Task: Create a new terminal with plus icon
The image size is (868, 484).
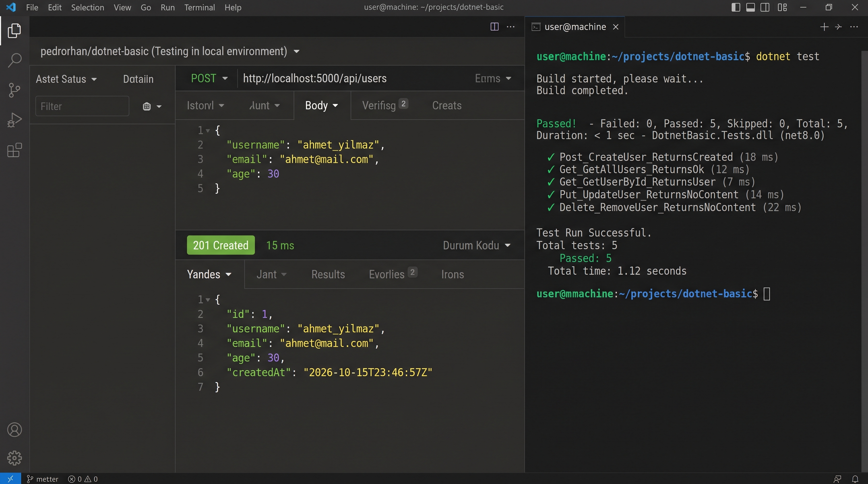Action: pos(824,26)
